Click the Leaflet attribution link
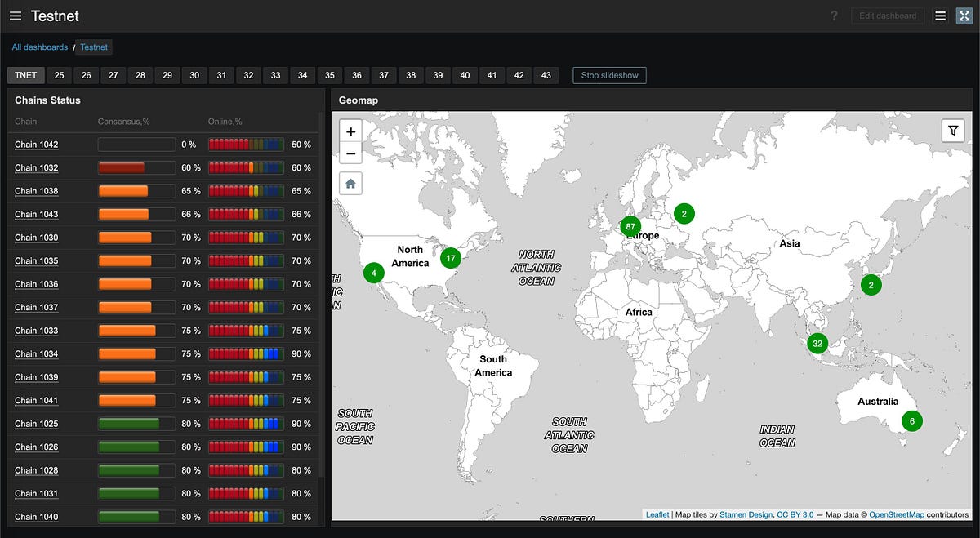This screenshot has width=980, height=538. click(x=657, y=514)
